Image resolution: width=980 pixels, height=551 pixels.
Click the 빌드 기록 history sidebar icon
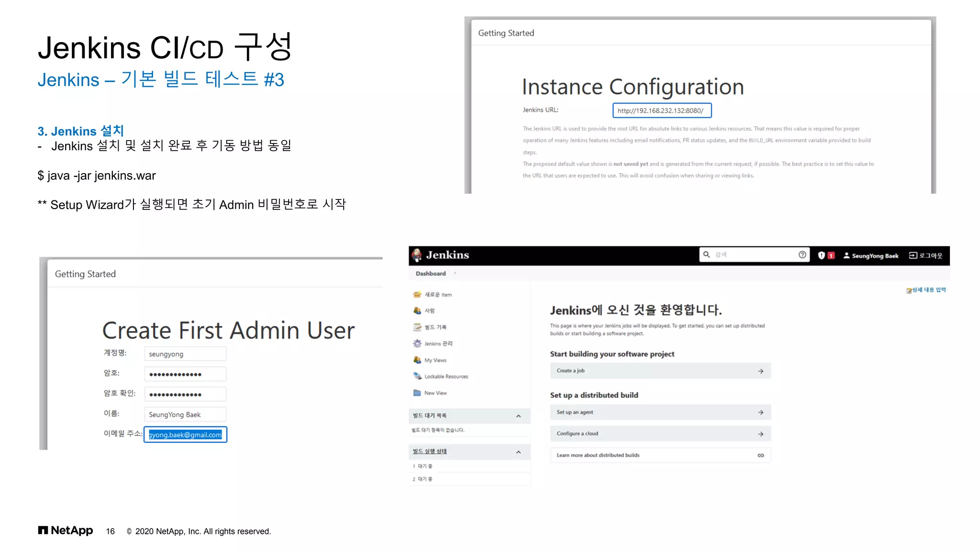point(417,327)
